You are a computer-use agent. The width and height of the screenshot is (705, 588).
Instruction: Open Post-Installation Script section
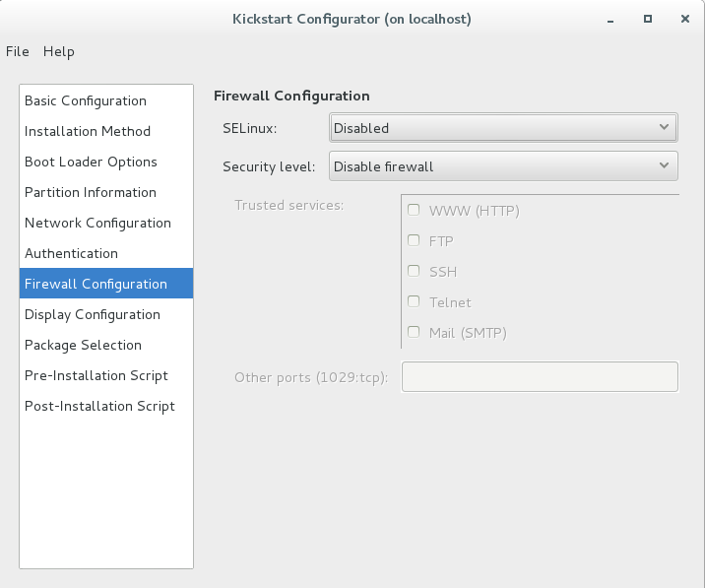(106, 406)
